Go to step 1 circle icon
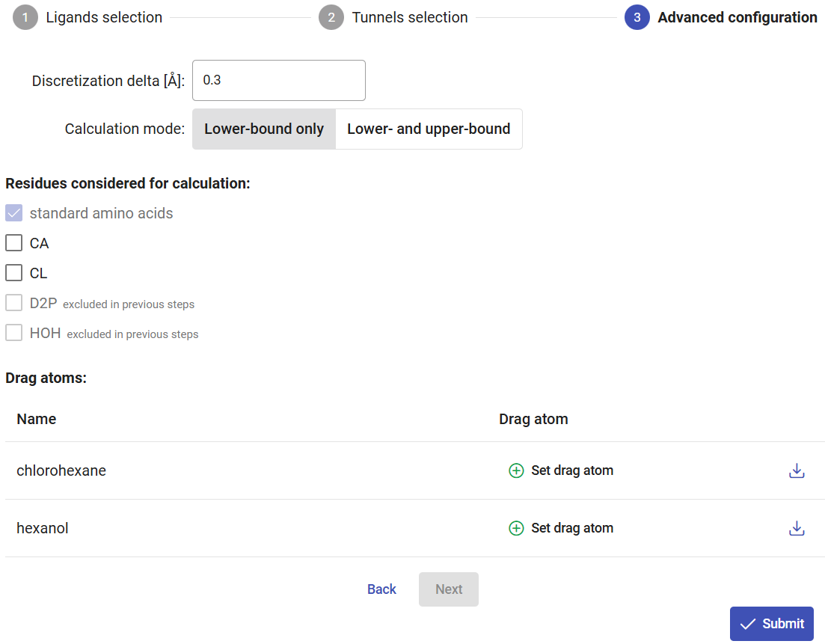This screenshot has height=644, width=825. pyautogui.click(x=25, y=17)
